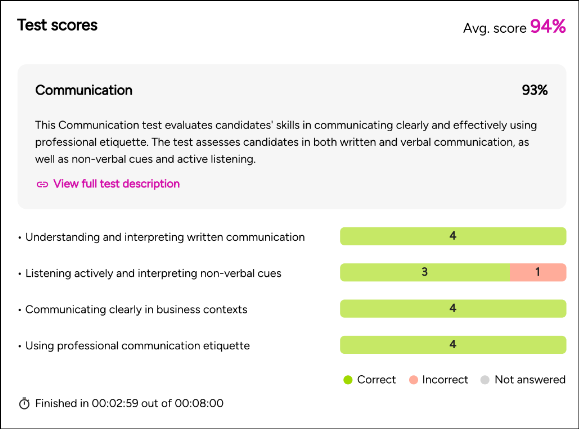The image size is (579, 429).
Task: Click the green Correct legend dot
Action: point(348,380)
